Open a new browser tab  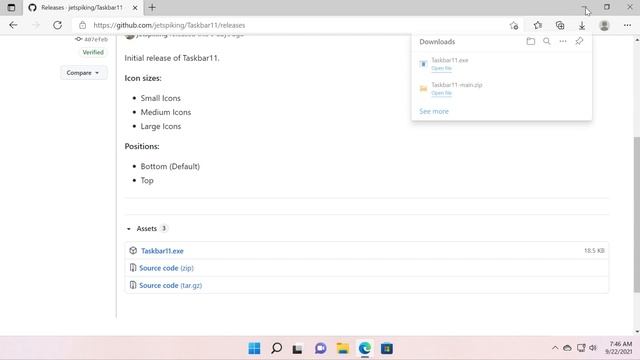point(152,7)
